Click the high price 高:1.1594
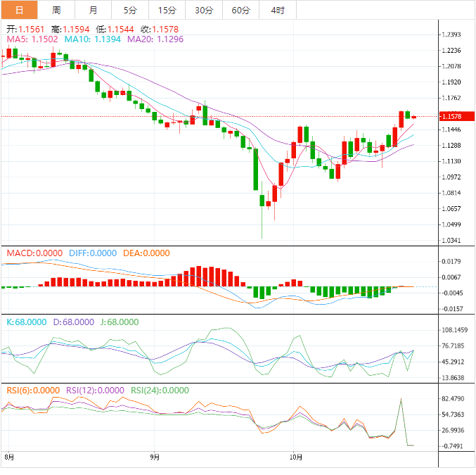This screenshot has height=475, width=476. 70,30
